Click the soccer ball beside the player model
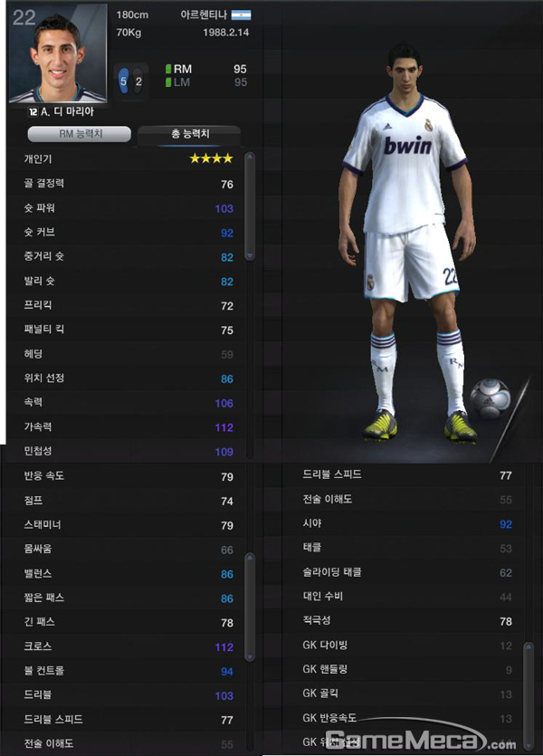This screenshot has width=543, height=756. click(x=490, y=398)
